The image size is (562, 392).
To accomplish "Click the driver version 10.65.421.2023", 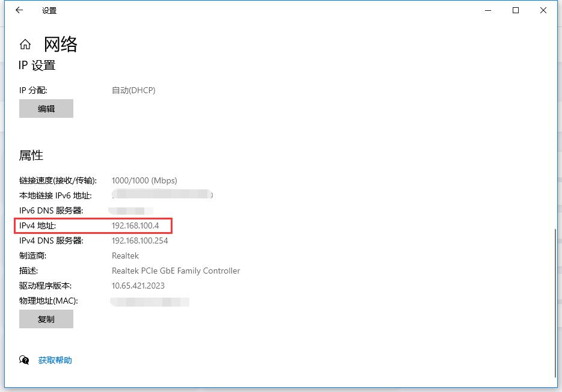I will [x=138, y=286].
